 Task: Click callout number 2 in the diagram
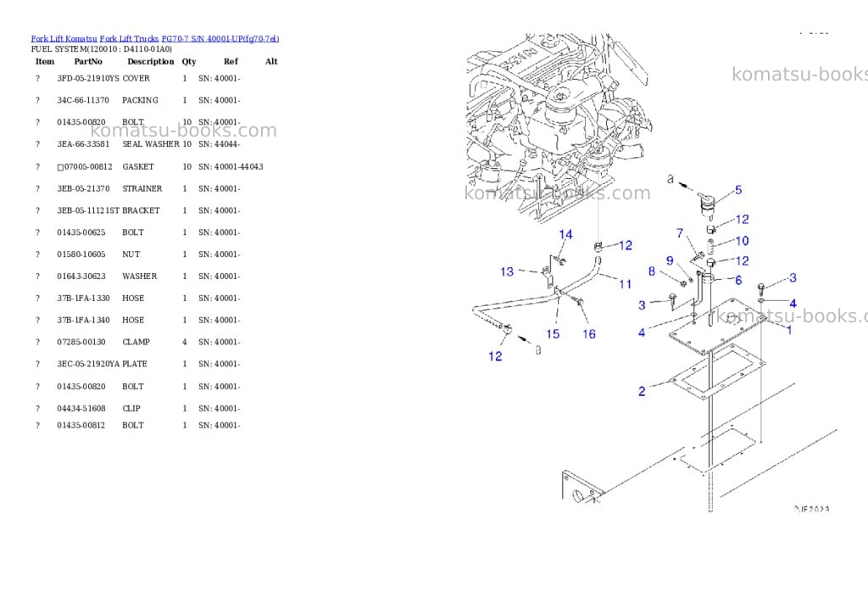[642, 391]
